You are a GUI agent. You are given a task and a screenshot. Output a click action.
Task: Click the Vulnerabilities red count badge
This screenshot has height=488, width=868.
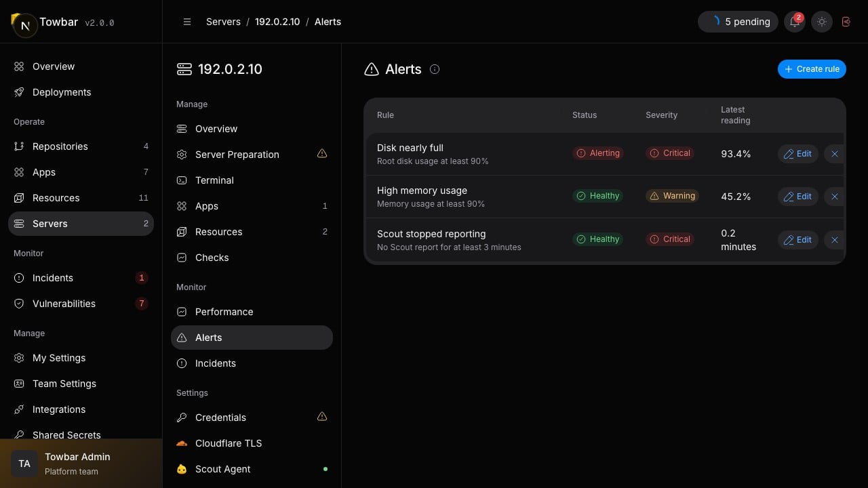click(141, 304)
